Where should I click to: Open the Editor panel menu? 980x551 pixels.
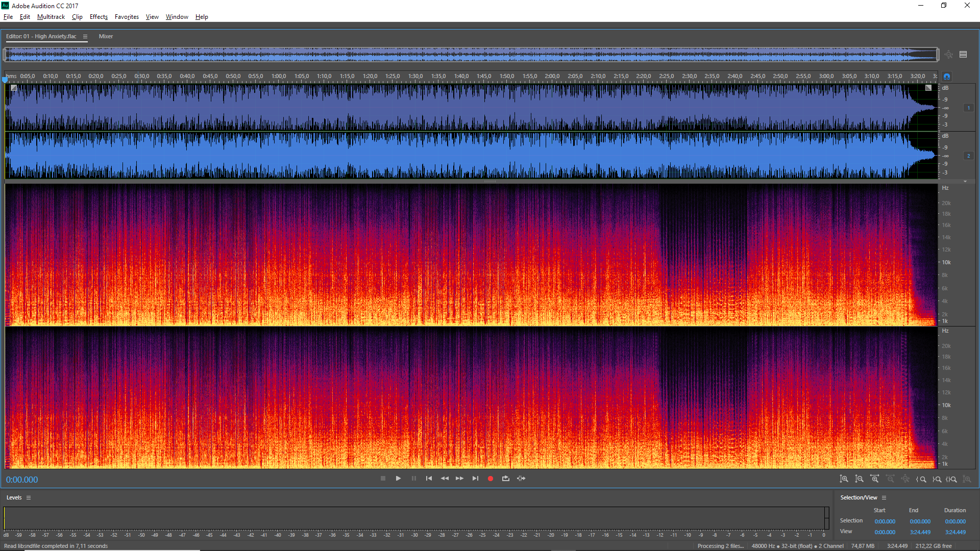coord(85,36)
